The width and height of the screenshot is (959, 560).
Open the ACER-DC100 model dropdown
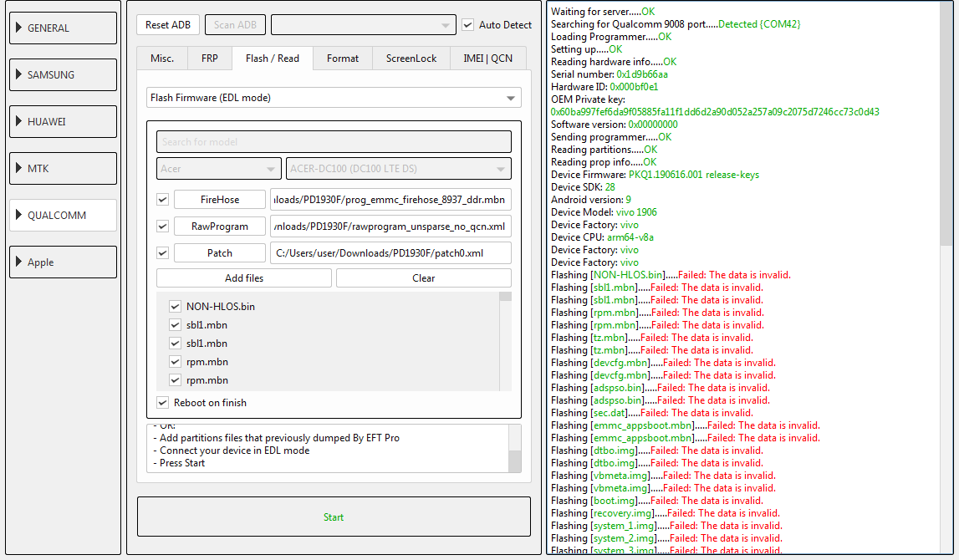tap(398, 169)
